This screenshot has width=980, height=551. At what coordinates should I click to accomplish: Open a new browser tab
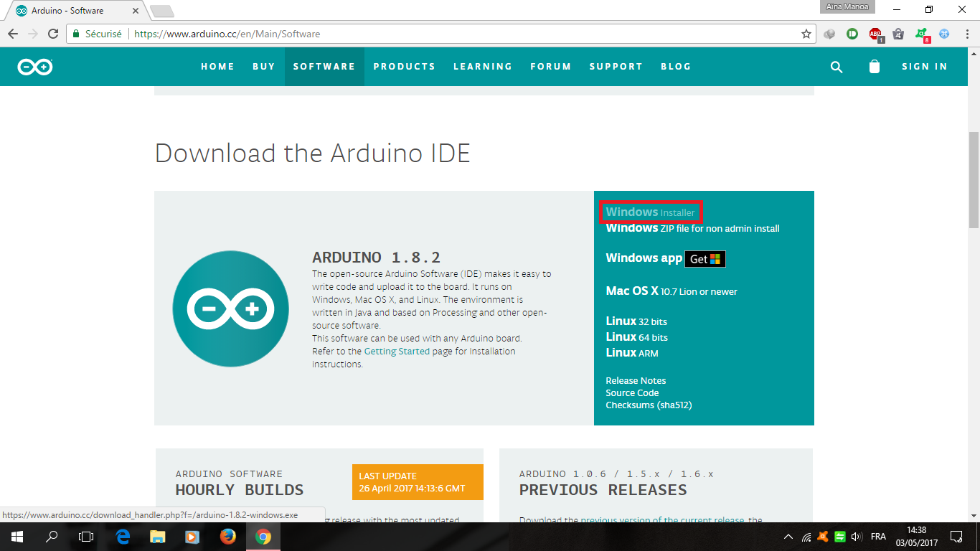click(162, 11)
